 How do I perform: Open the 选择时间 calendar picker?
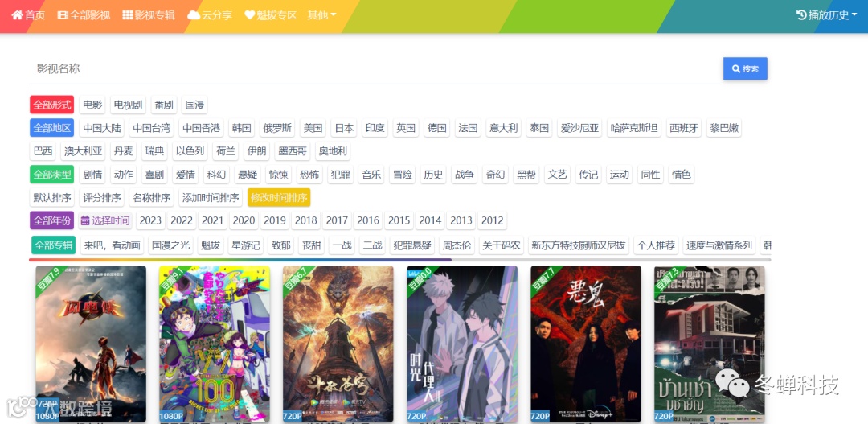pos(105,220)
